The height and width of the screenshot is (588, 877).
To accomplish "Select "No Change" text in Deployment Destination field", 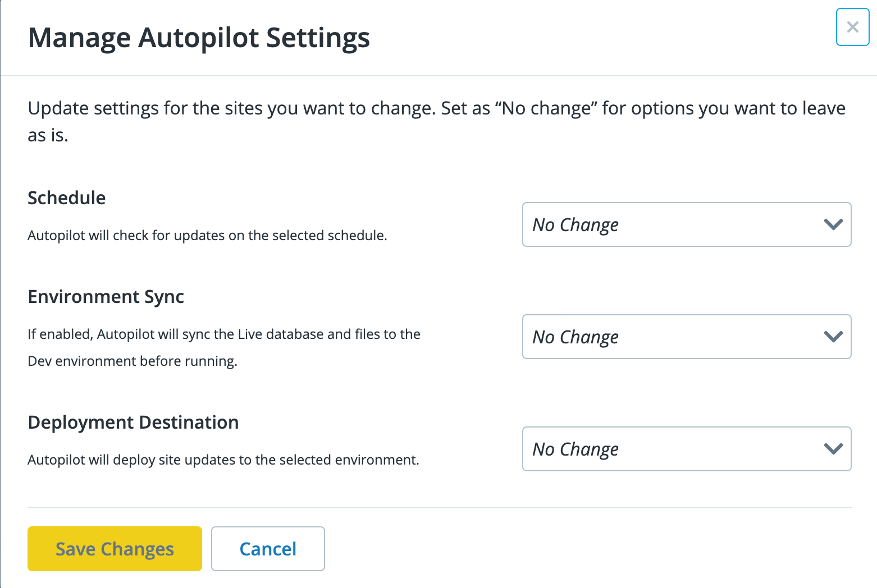I will 575,449.
